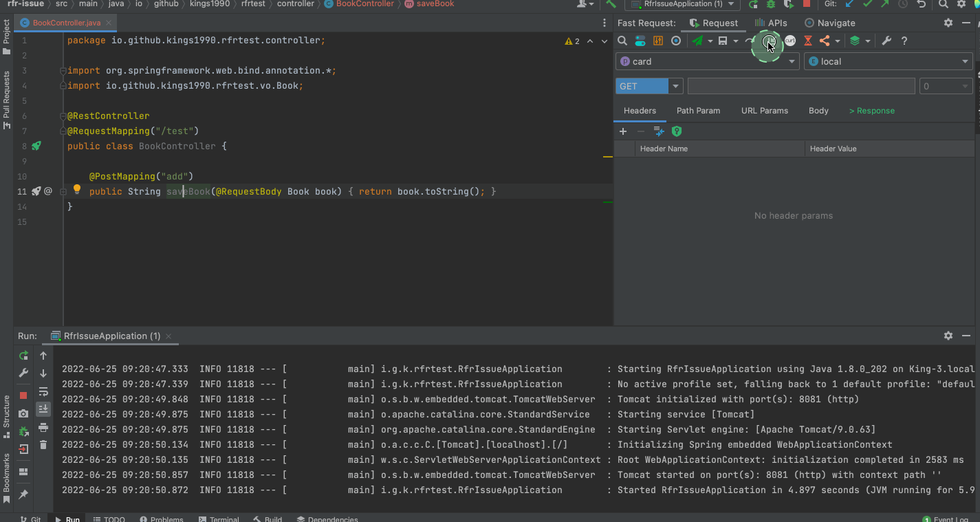Click the green send request paper-plane icon
The image size is (980, 522).
tap(698, 41)
